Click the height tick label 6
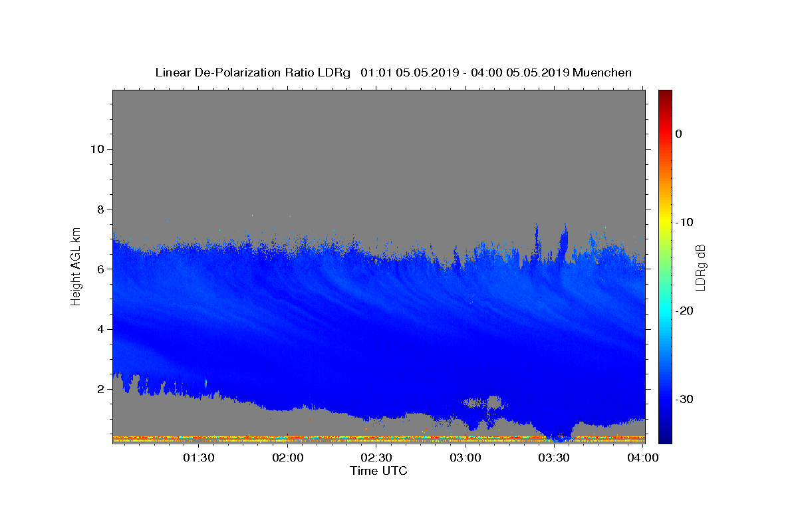This screenshot has height=532, width=798. (x=100, y=269)
